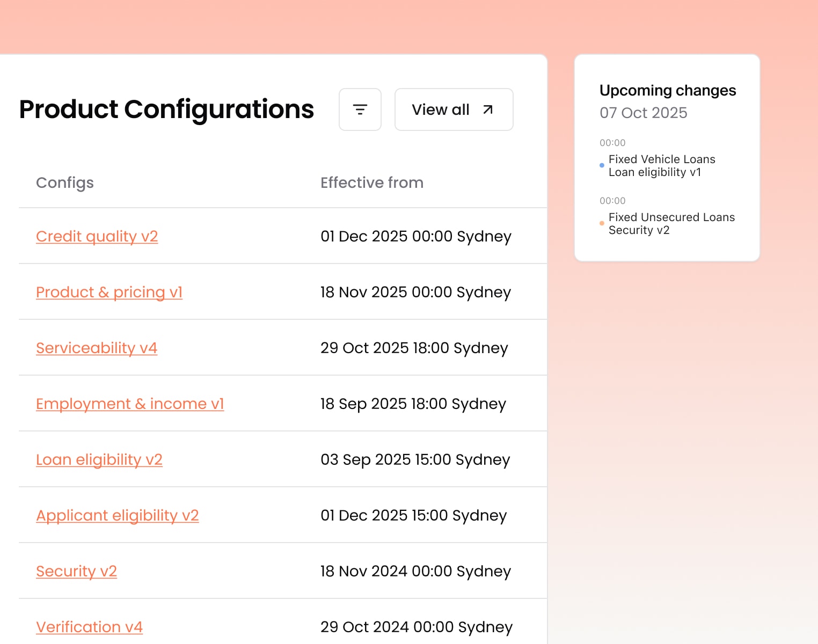Select the Fixed Vehicle Loans upcoming change entry
Viewport: 818px width, 644px height.
click(x=662, y=166)
